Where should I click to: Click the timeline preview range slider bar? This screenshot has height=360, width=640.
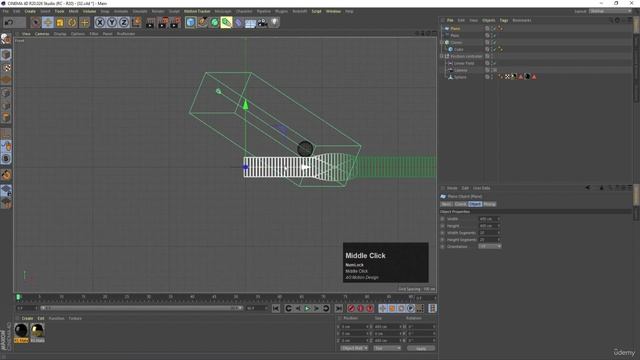pos(142,308)
